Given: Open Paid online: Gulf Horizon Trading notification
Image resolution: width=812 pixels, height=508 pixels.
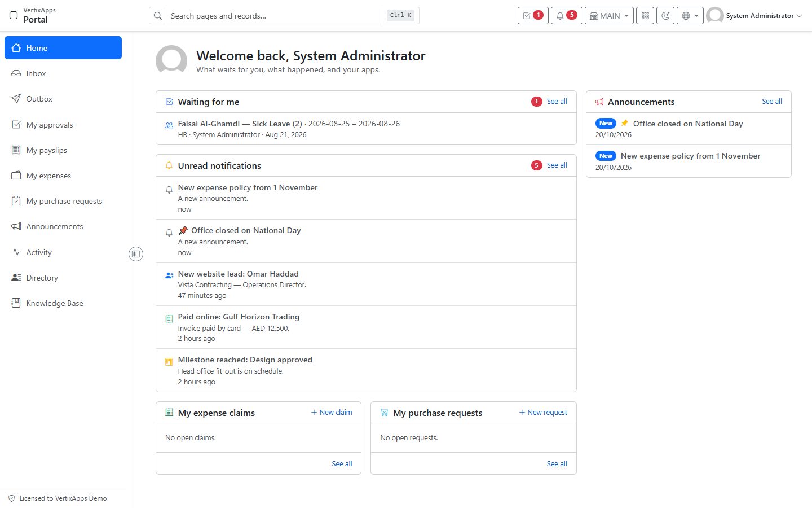Looking at the screenshot, I should click(x=366, y=327).
